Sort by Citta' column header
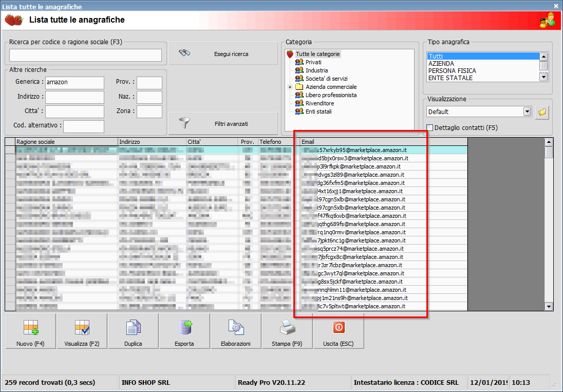Image resolution: width=563 pixels, height=392 pixels. coord(212,142)
